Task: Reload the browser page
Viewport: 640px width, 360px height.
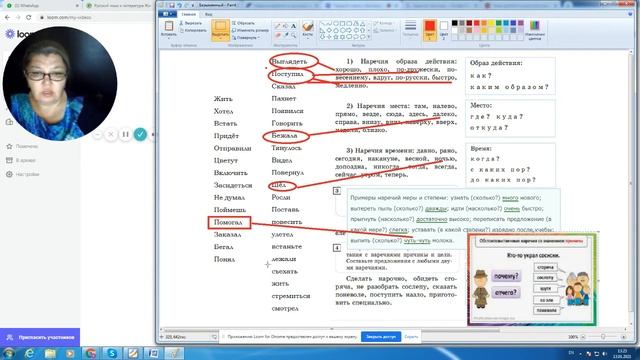Action: (29, 18)
